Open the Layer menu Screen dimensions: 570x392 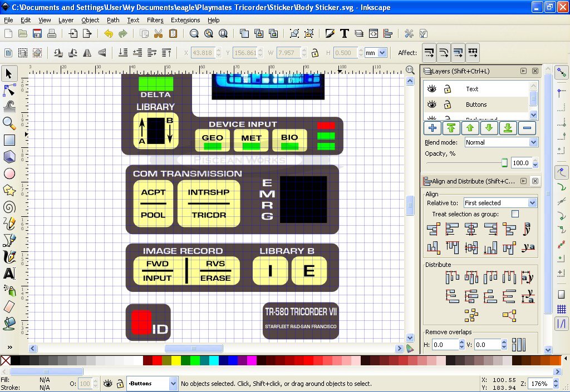point(66,20)
